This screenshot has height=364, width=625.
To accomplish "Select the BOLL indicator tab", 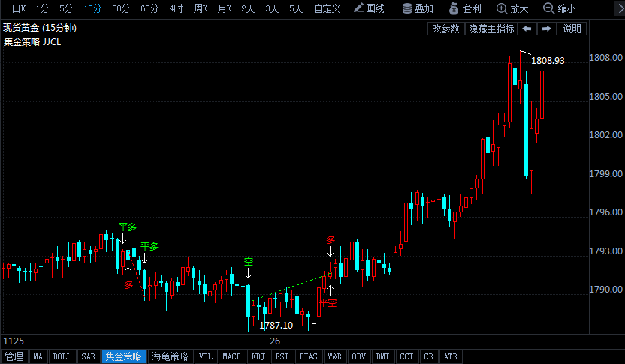I will (62, 356).
